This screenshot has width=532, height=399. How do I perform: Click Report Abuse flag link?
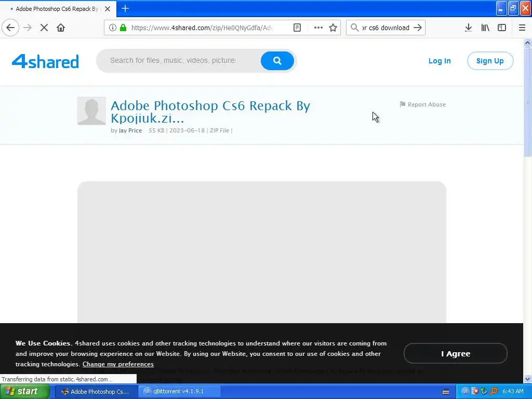point(423,104)
